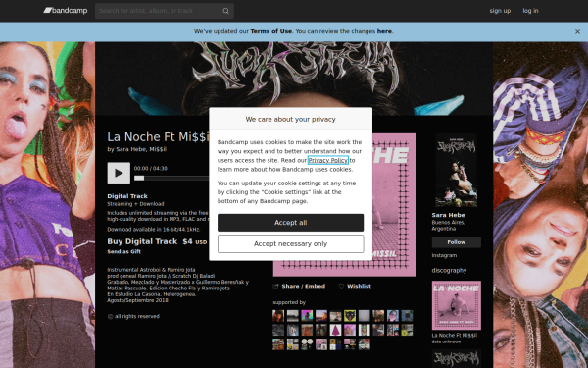The width and height of the screenshot is (588, 368).
Task: Choose Accept necessary only
Action: (x=291, y=244)
